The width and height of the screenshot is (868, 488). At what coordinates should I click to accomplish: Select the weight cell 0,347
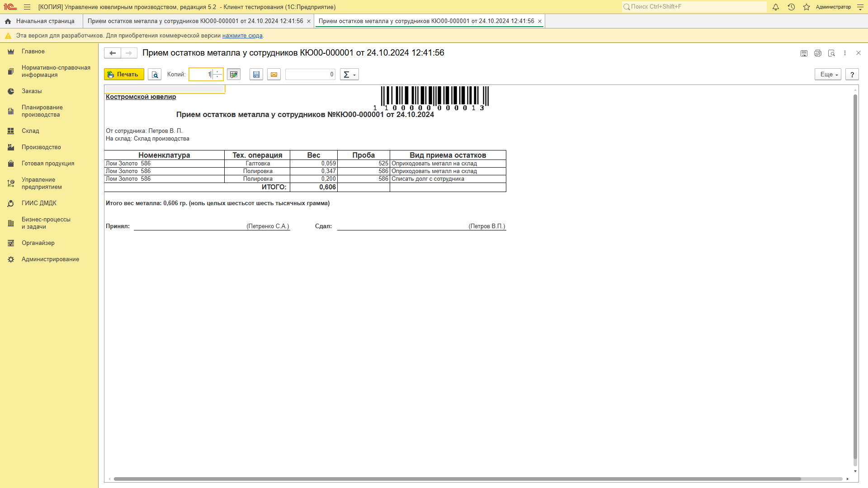pyautogui.click(x=314, y=171)
